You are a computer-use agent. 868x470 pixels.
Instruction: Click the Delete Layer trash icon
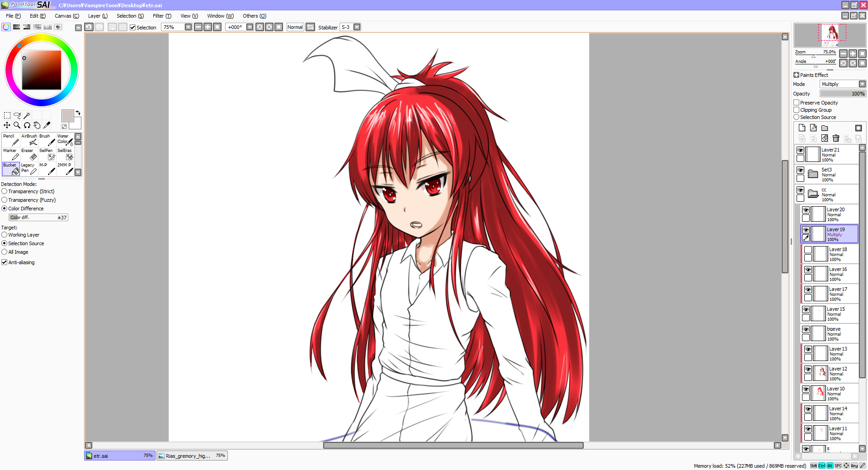pyautogui.click(x=836, y=138)
